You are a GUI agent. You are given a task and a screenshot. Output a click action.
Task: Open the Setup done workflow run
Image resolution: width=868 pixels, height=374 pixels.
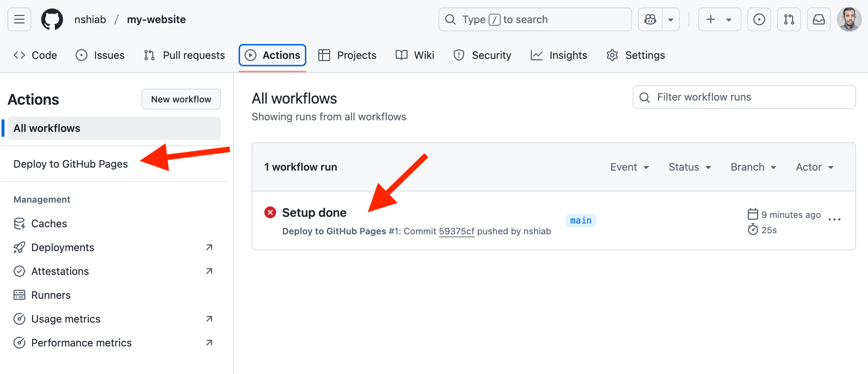314,212
